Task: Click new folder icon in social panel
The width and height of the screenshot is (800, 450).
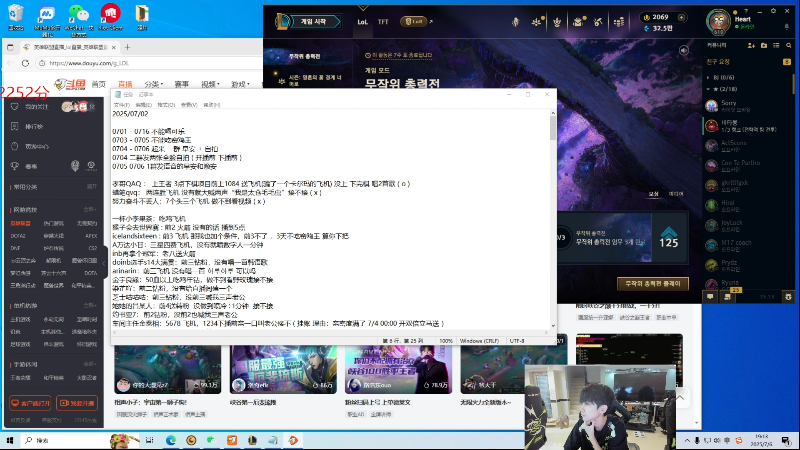Action: [764, 45]
